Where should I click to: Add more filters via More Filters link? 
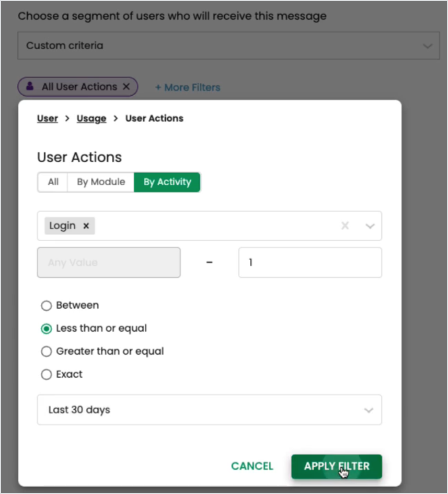point(188,87)
